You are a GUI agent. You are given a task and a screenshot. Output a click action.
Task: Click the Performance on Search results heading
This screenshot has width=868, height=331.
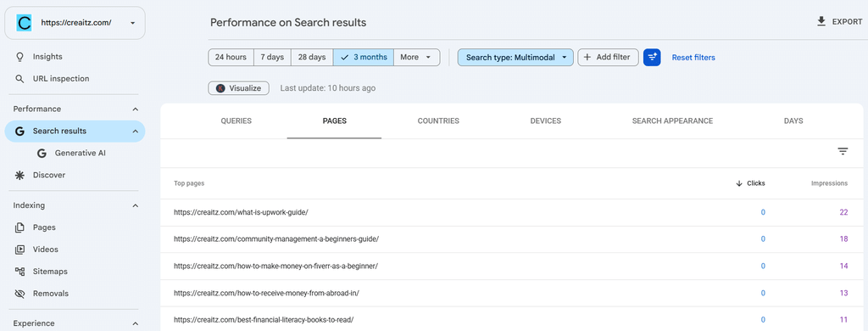pos(288,23)
